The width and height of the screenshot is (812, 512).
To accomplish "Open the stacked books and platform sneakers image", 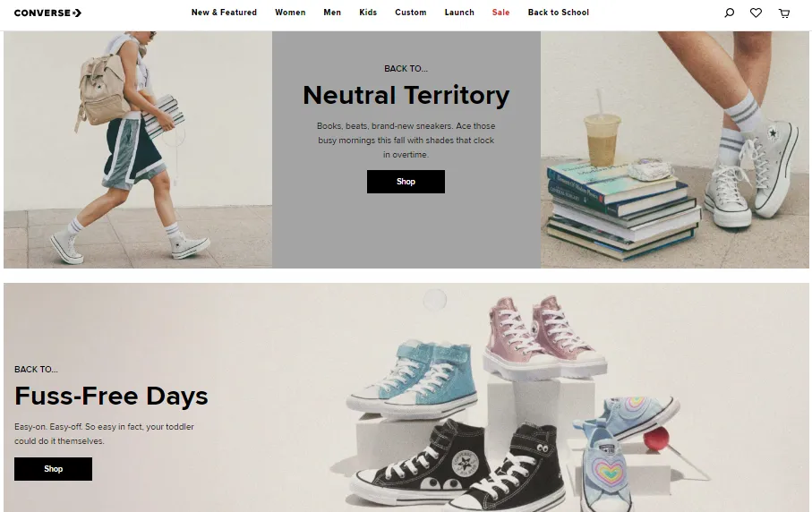I will [675, 149].
